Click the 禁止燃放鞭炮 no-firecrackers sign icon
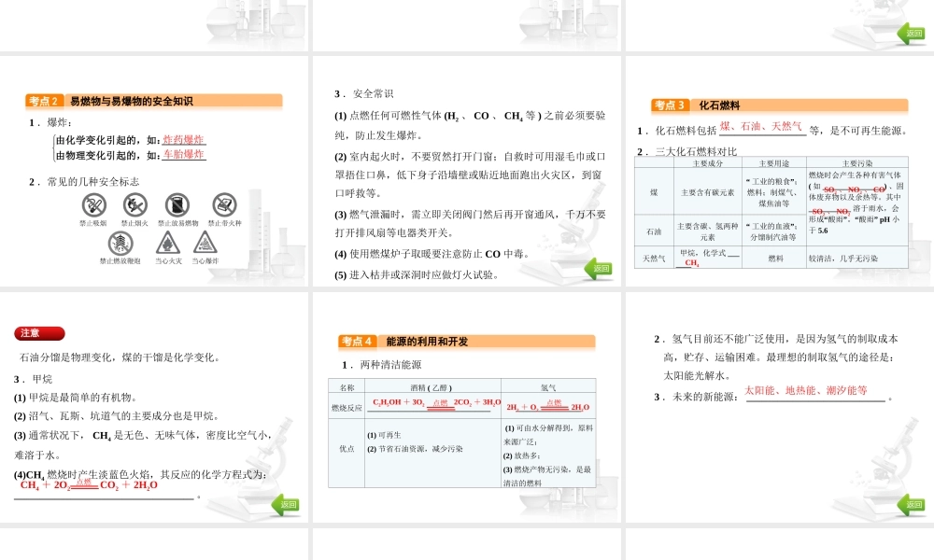Screen dimensions: 934x560 [120, 244]
